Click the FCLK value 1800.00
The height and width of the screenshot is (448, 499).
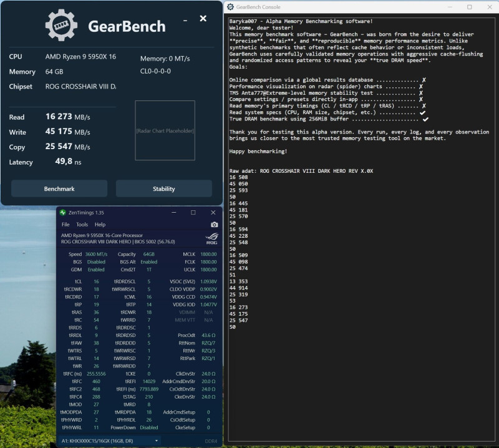[x=208, y=261]
